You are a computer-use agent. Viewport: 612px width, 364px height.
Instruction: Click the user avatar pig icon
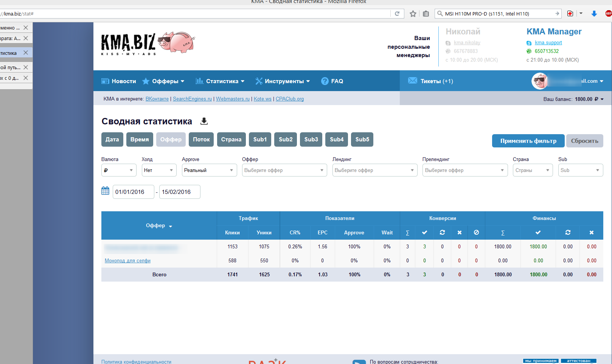[540, 81]
